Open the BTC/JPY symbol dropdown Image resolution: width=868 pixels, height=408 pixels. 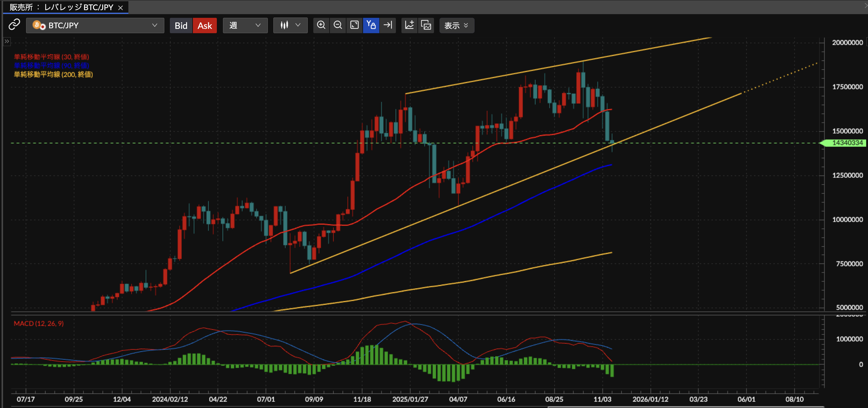point(95,25)
